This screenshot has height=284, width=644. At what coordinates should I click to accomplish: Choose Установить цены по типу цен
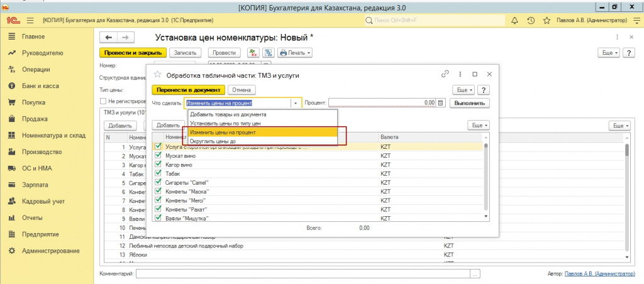coord(262,123)
